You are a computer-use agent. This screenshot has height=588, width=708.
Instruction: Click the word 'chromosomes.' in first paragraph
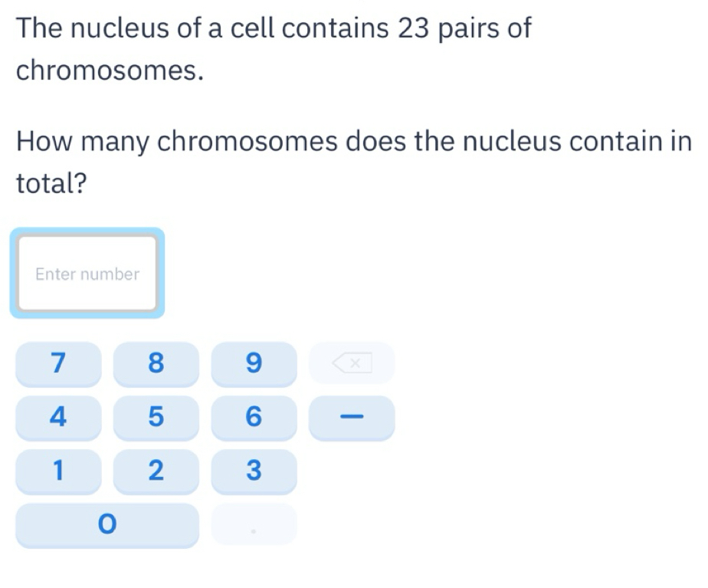110,71
